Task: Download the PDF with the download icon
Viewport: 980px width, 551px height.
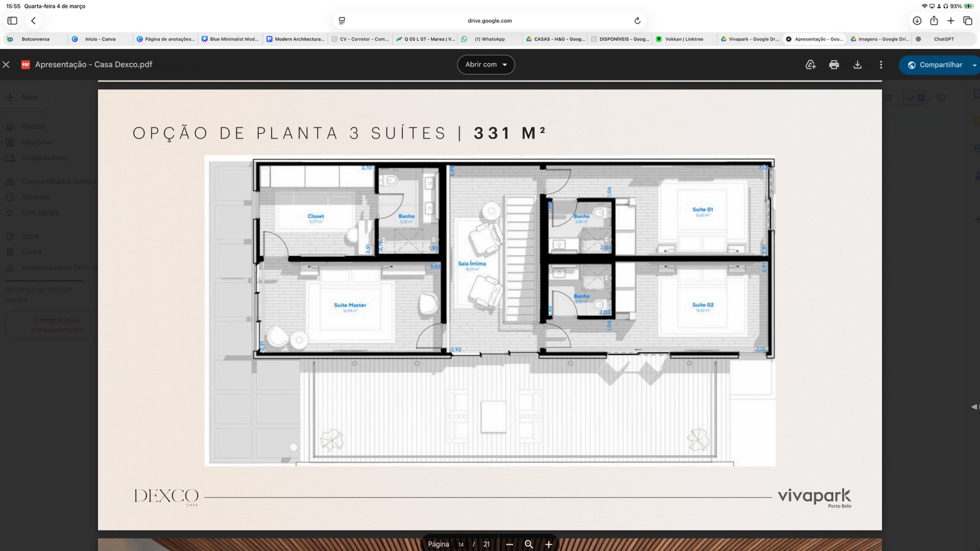Action: pyautogui.click(x=857, y=65)
